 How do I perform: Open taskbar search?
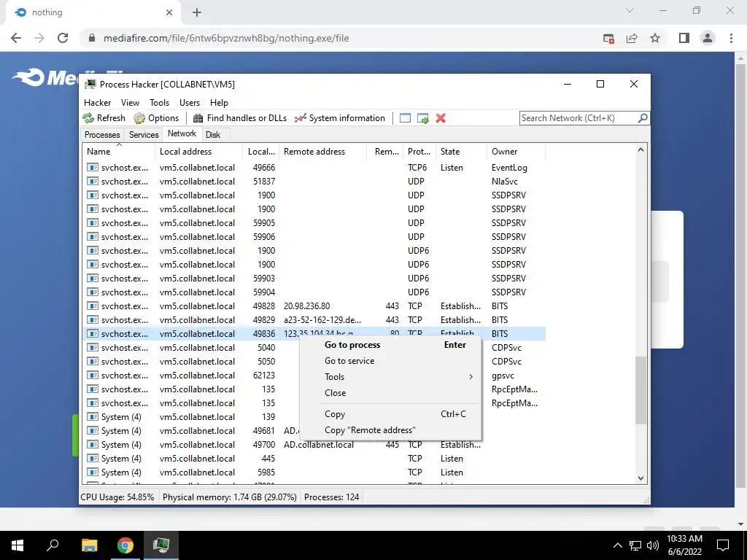tap(53, 545)
